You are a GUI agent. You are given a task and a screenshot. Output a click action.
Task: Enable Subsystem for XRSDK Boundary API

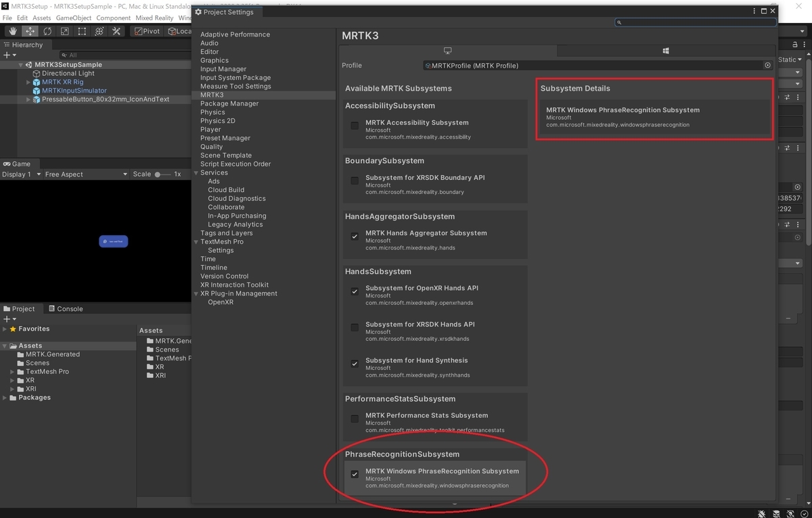(355, 181)
